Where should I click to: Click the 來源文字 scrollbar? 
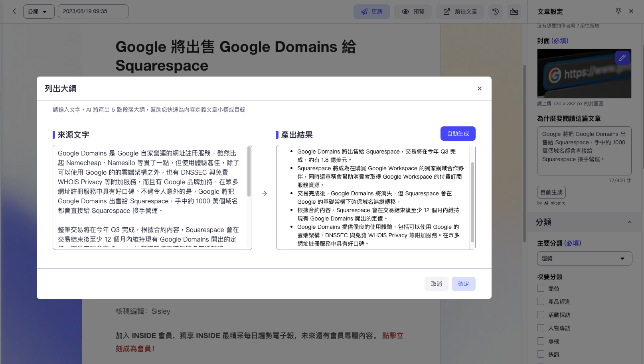pos(249,171)
